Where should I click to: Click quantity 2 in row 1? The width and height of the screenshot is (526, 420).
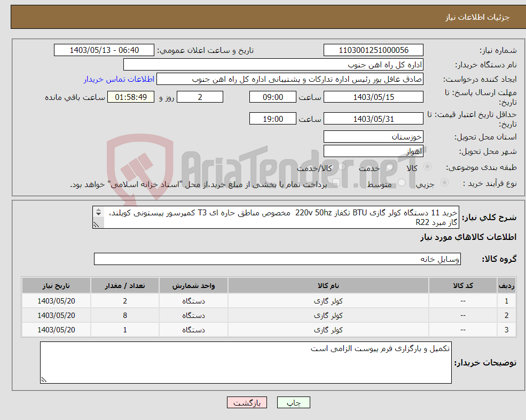125,301
